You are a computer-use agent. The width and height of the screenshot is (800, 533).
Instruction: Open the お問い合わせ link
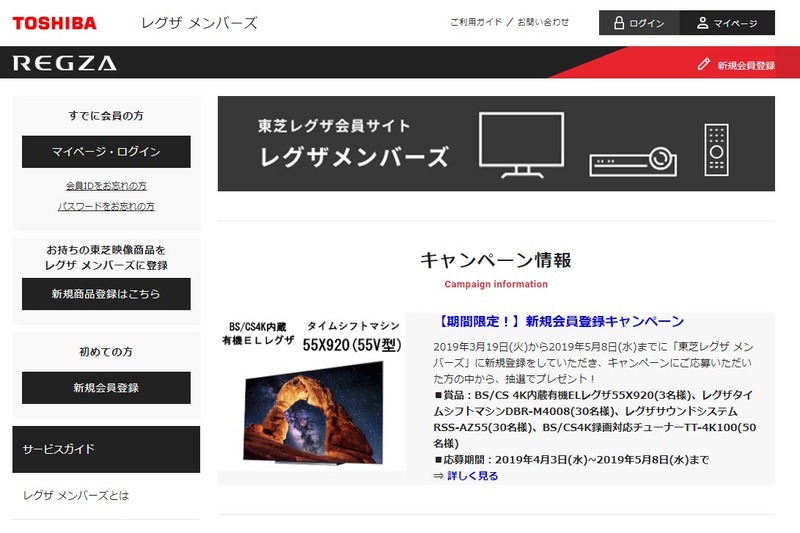[543, 22]
